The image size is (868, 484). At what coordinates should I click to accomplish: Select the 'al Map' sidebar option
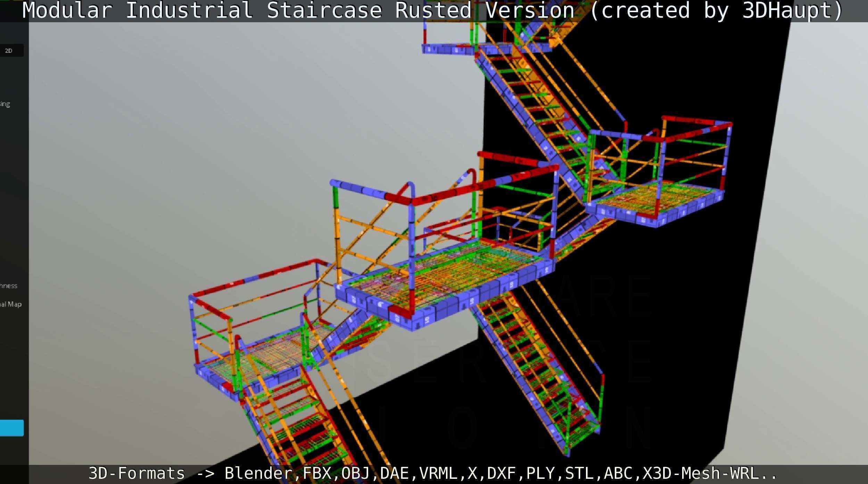click(11, 304)
